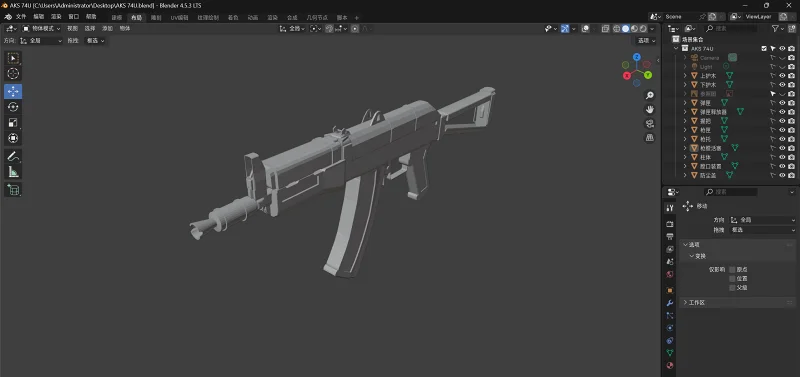Toggle Camera object viewport visibility

pos(782,58)
